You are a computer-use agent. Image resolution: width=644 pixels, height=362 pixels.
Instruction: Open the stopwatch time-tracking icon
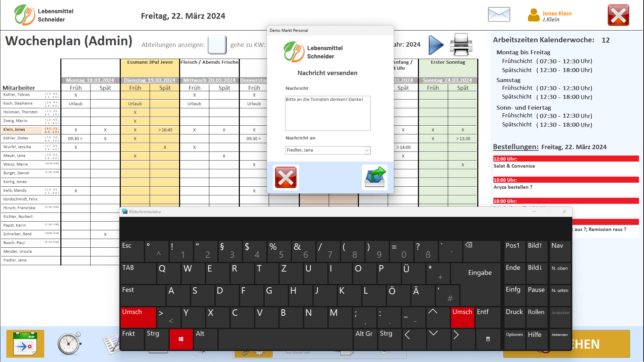(x=69, y=344)
